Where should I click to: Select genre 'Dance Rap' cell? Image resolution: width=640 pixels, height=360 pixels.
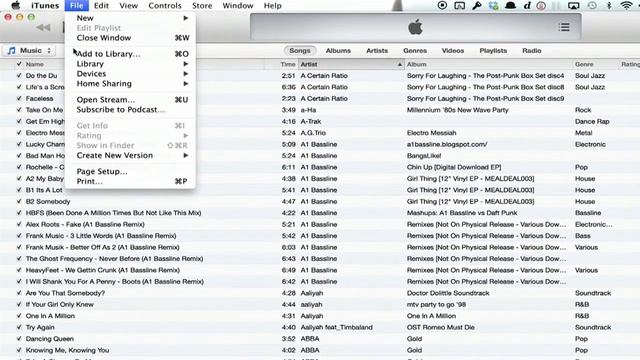(592, 121)
